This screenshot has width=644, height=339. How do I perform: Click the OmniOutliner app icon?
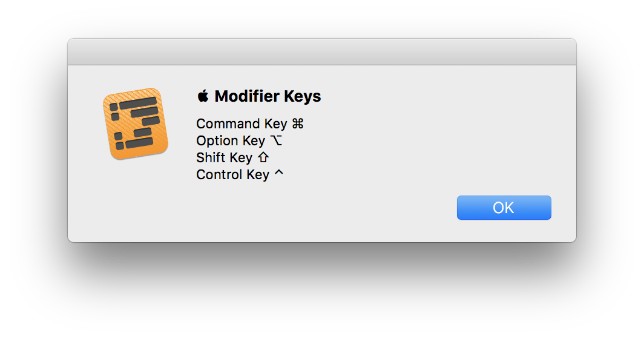pyautogui.click(x=135, y=124)
